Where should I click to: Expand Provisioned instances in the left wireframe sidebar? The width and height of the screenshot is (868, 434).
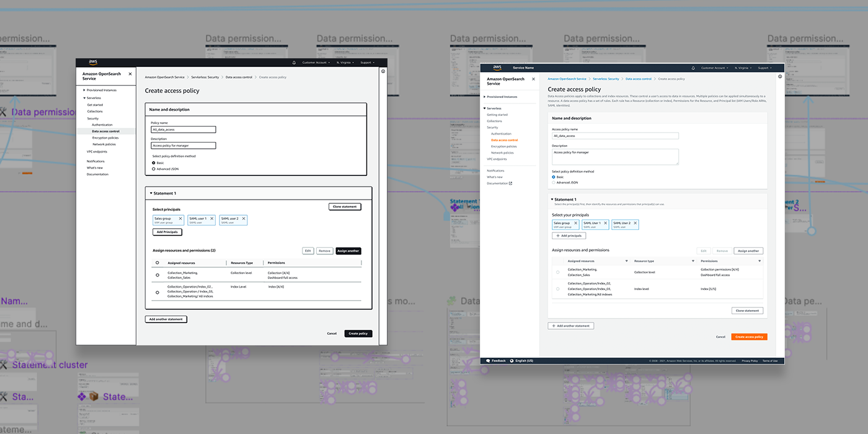click(84, 90)
